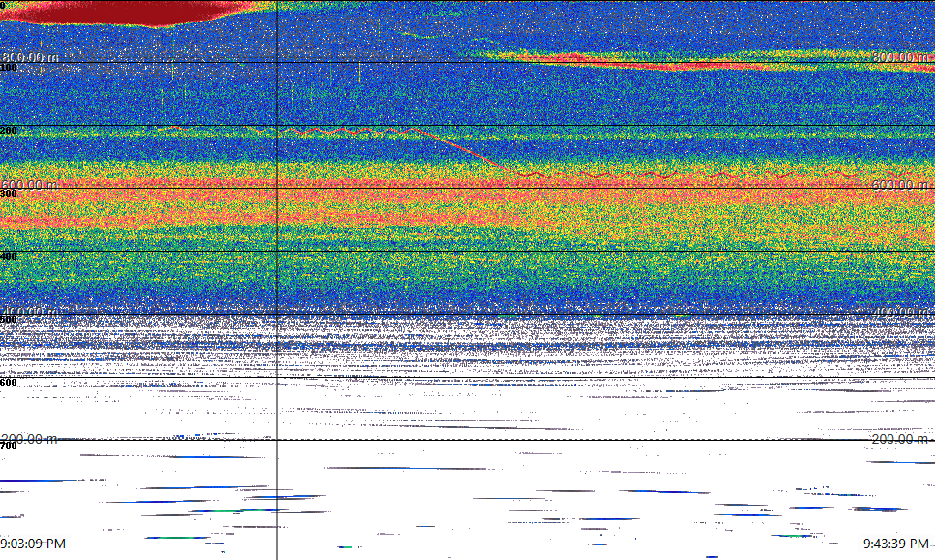Click the descending red trace line

(x=468, y=152)
